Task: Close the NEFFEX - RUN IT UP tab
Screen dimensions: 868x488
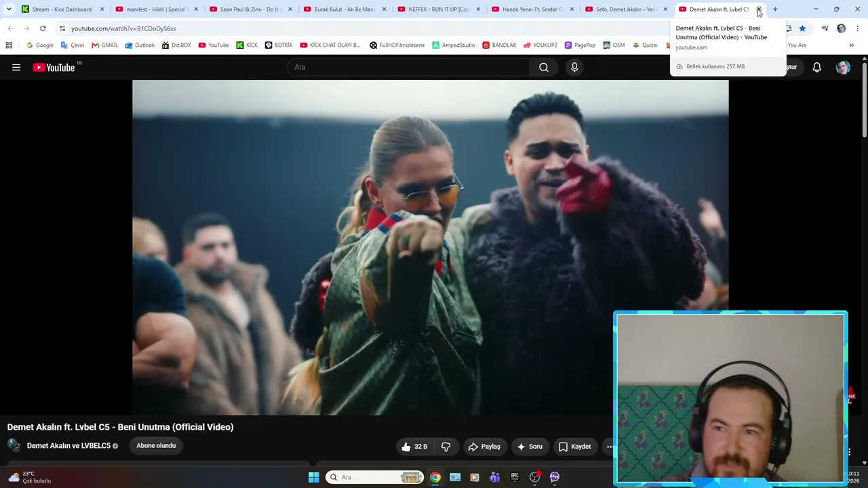Action: tap(477, 9)
